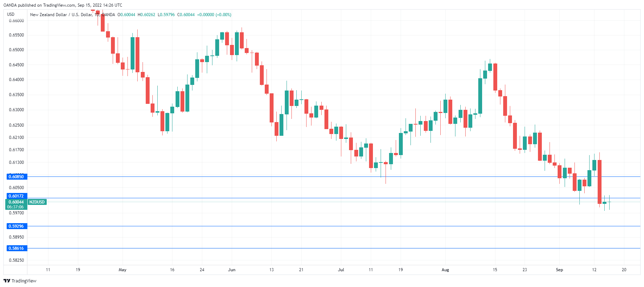Image resolution: width=644 pixels, height=287 pixels.
Task: Click the close value C0.60044
Action: point(186,15)
